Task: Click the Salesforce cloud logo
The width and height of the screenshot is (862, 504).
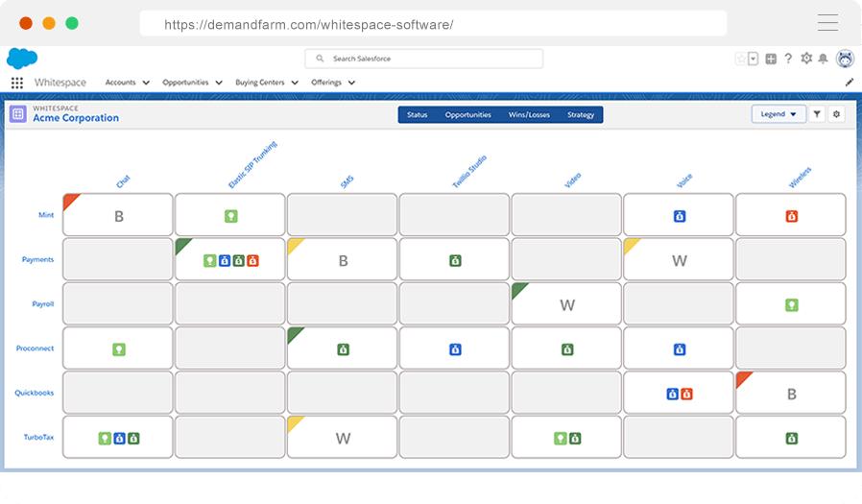Action: coord(22,59)
